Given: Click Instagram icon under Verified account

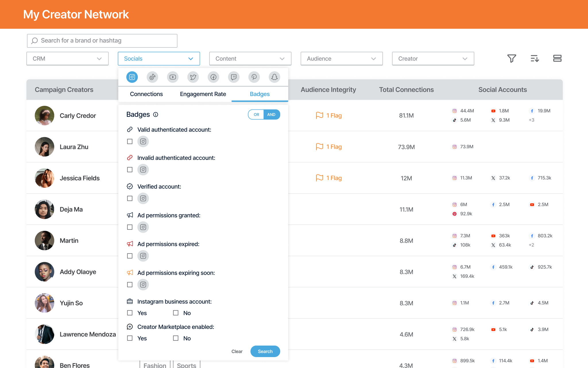Looking at the screenshot, I should point(143,198).
